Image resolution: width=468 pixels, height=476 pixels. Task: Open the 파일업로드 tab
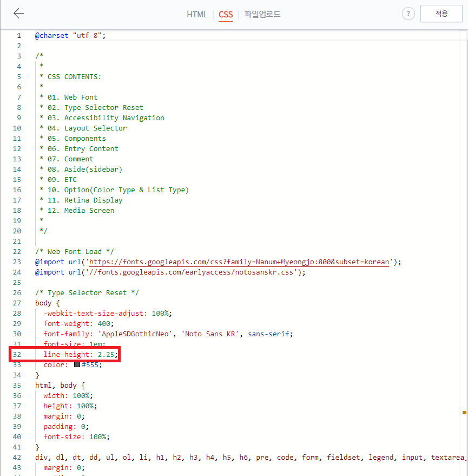tap(262, 14)
